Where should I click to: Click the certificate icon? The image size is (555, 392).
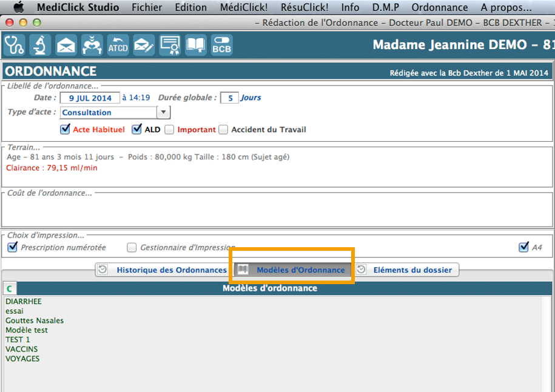[170, 45]
